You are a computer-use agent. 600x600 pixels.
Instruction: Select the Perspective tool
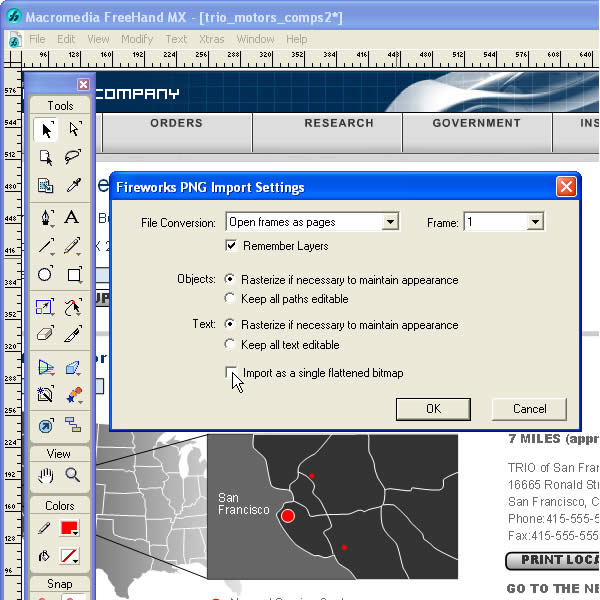(46, 367)
